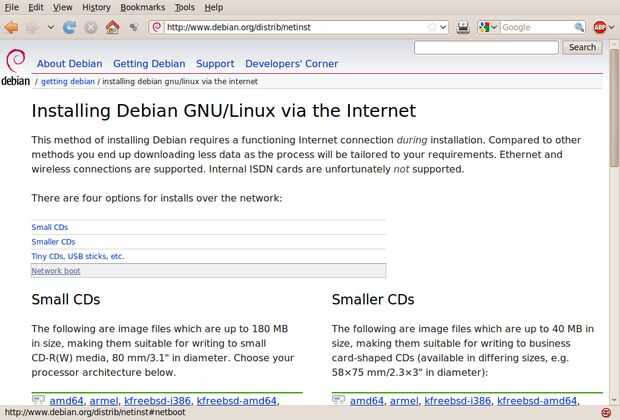Click the 'Small CDs' section heading

tap(66, 299)
